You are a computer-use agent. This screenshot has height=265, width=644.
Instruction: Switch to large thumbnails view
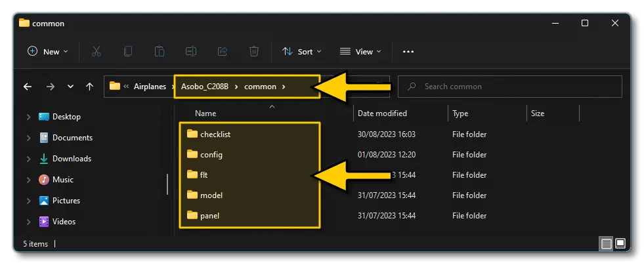pos(620,243)
